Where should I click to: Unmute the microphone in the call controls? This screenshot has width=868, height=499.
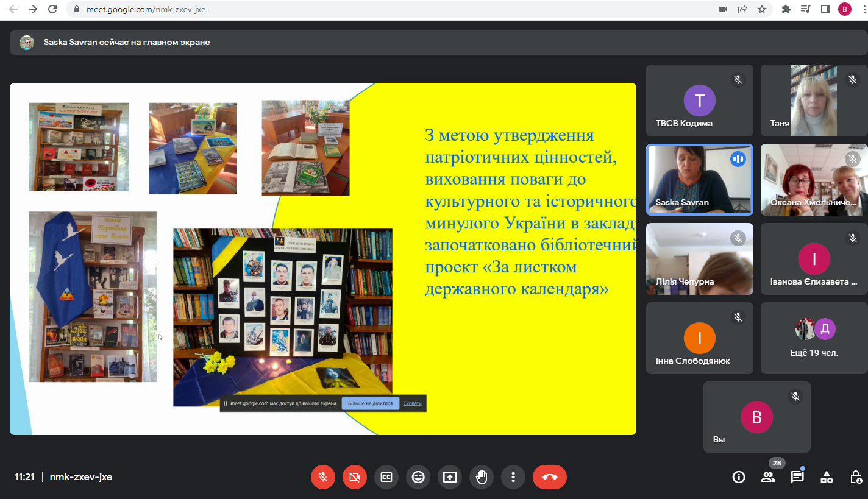[323, 477]
